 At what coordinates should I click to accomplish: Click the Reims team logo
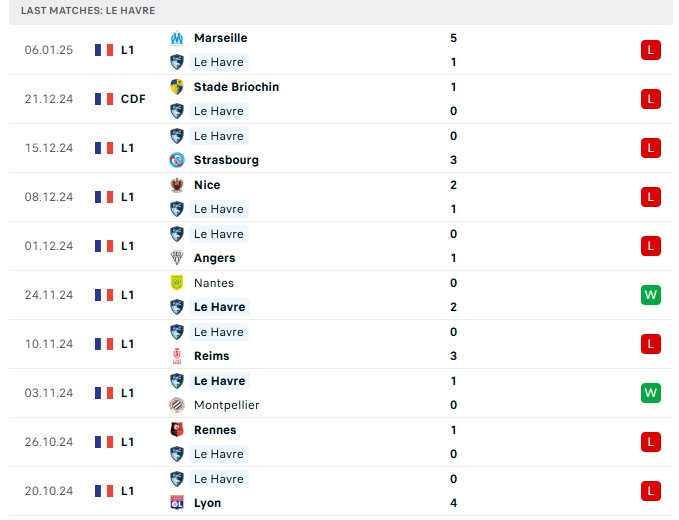tap(177, 356)
